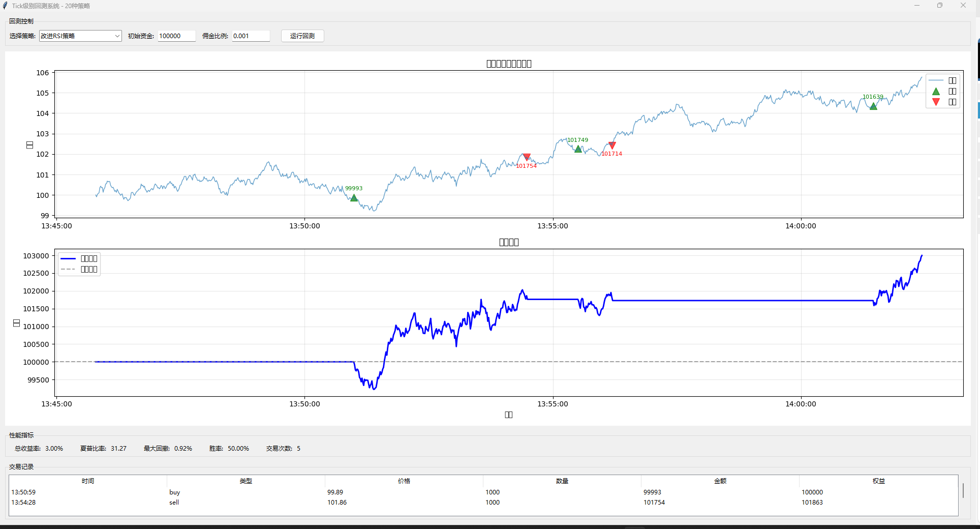Image resolution: width=980 pixels, height=529 pixels.
Task: Click the red triangle in price chart legend
Action: [936, 102]
